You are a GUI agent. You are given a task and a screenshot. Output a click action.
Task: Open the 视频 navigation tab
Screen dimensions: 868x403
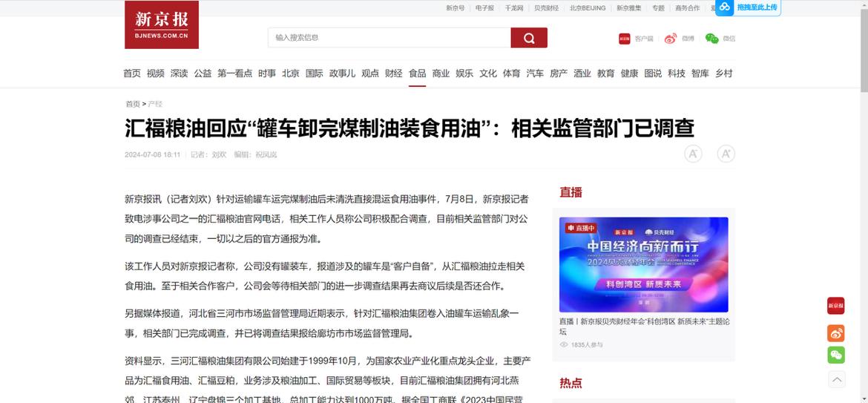(156, 73)
